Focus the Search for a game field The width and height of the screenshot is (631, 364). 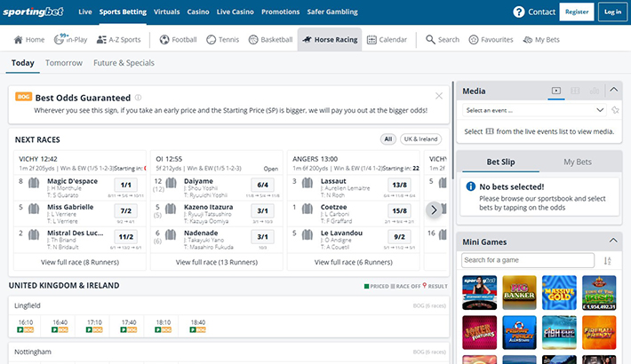[528, 260]
